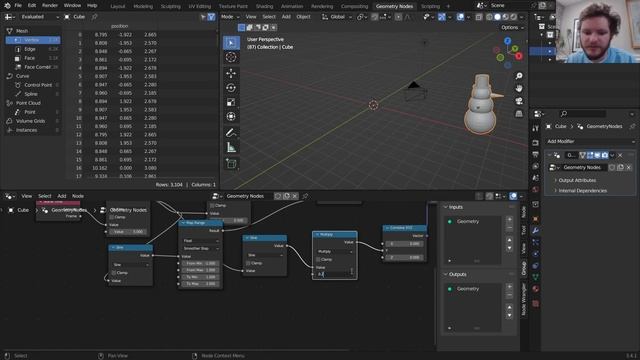Image resolution: width=640 pixels, height=360 pixels.
Task: Pin the spreadsheet object next to Cube
Action: click(x=94, y=17)
